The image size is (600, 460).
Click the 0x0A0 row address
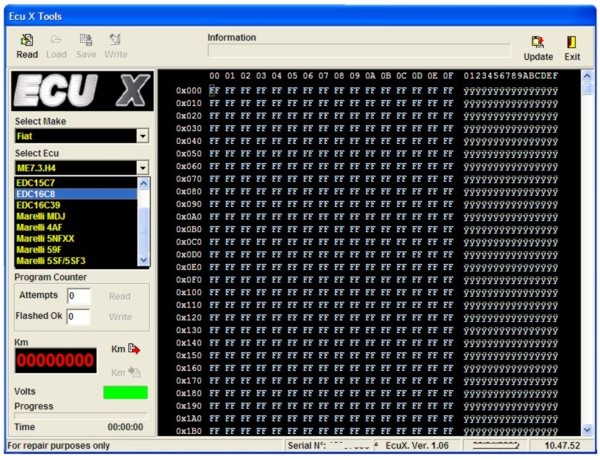189,217
